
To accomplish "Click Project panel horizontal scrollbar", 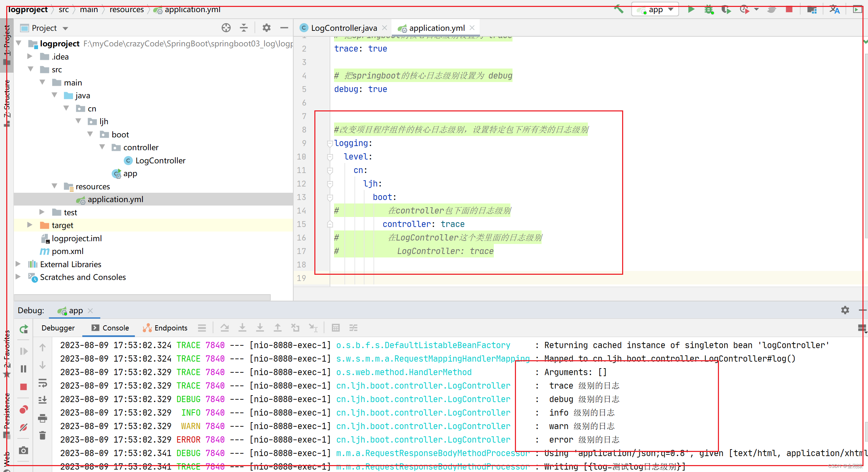I will [142, 297].
